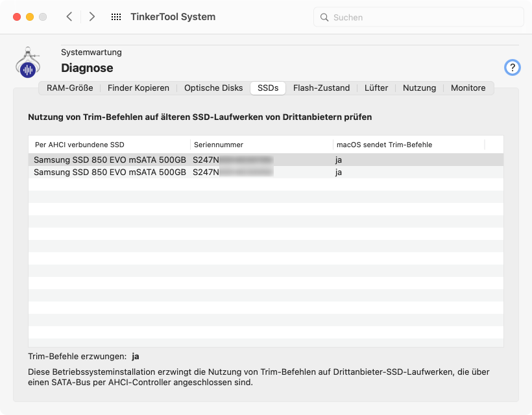This screenshot has height=415, width=532.
Task: Click first row serial number S247N
Action: click(x=233, y=160)
